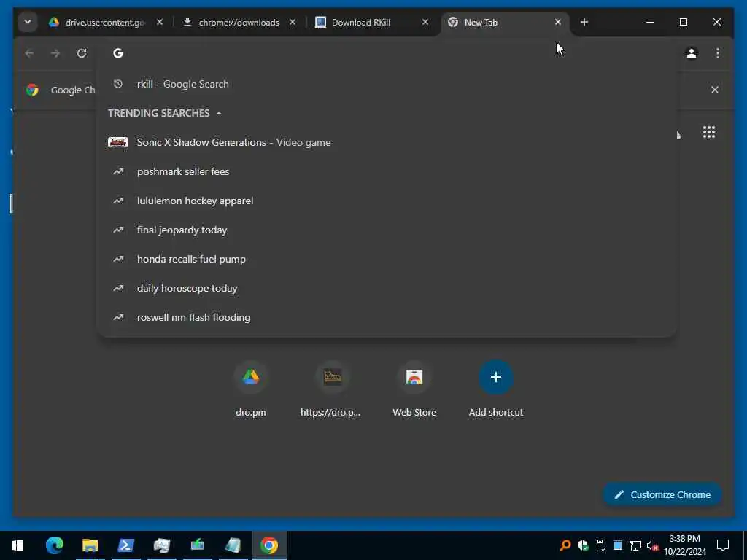Select Sonic X Shadow Generations suggestion
The width and height of the screenshot is (747, 560).
[x=387, y=142]
